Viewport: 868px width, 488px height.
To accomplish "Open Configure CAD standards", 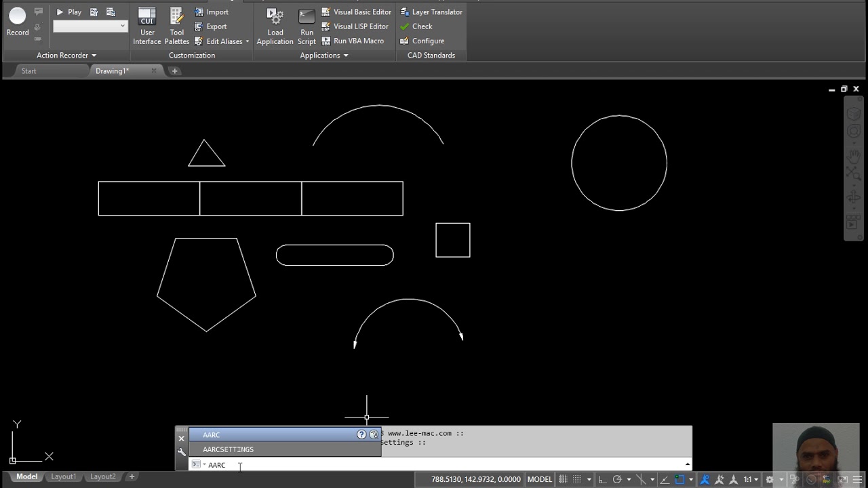I will click(x=422, y=41).
